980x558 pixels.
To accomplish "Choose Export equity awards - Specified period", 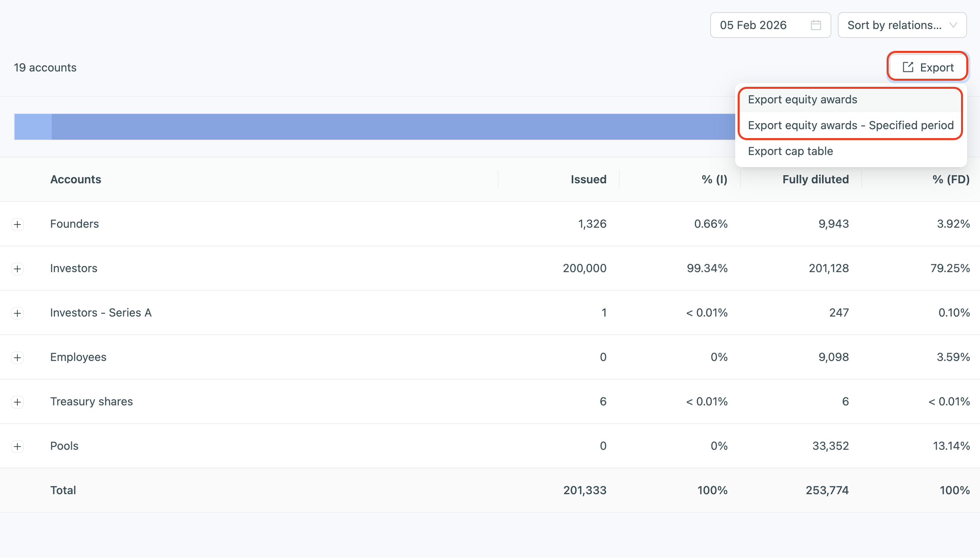I will coord(850,126).
